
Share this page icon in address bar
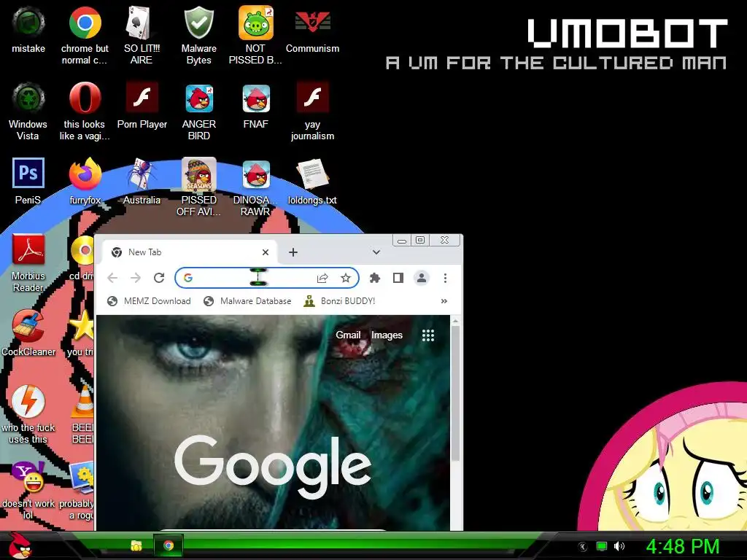click(322, 278)
